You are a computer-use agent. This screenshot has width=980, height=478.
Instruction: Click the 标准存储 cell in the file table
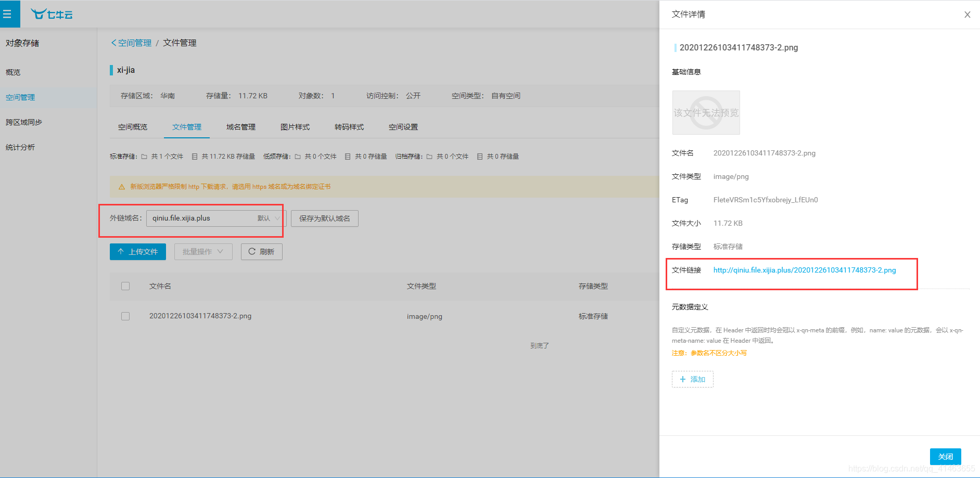coord(593,316)
